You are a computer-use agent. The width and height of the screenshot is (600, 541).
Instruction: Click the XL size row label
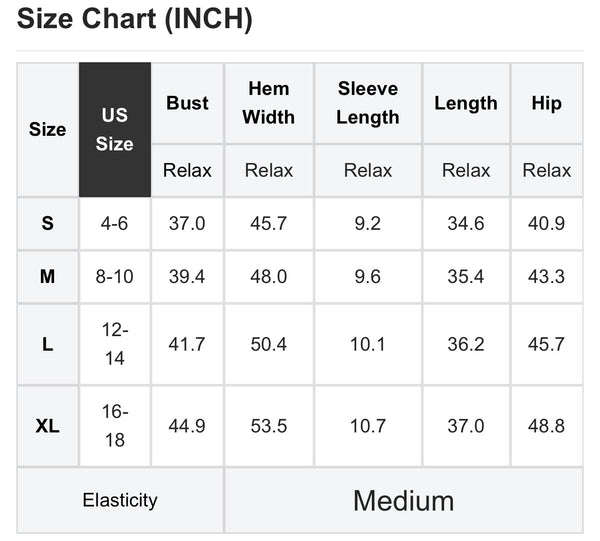pos(48,426)
